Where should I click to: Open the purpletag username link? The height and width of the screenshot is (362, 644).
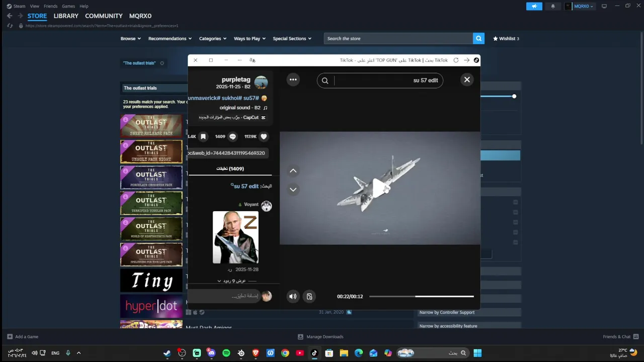[x=236, y=79]
